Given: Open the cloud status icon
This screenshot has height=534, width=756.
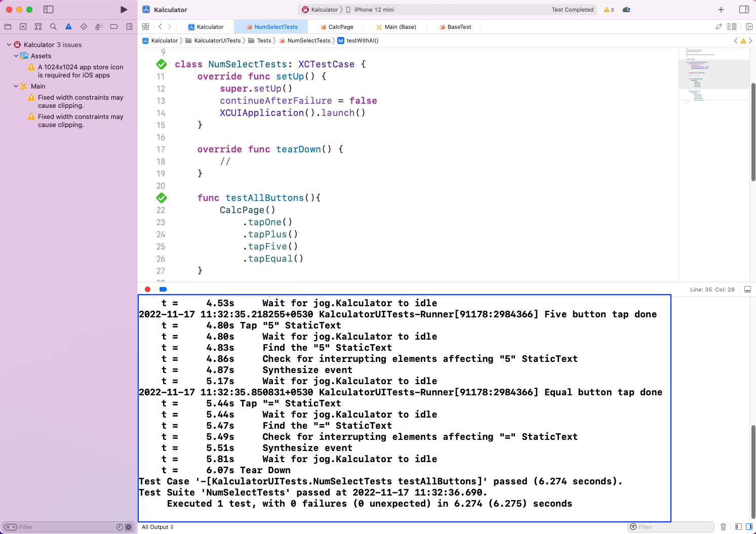Looking at the screenshot, I should [x=626, y=10].
